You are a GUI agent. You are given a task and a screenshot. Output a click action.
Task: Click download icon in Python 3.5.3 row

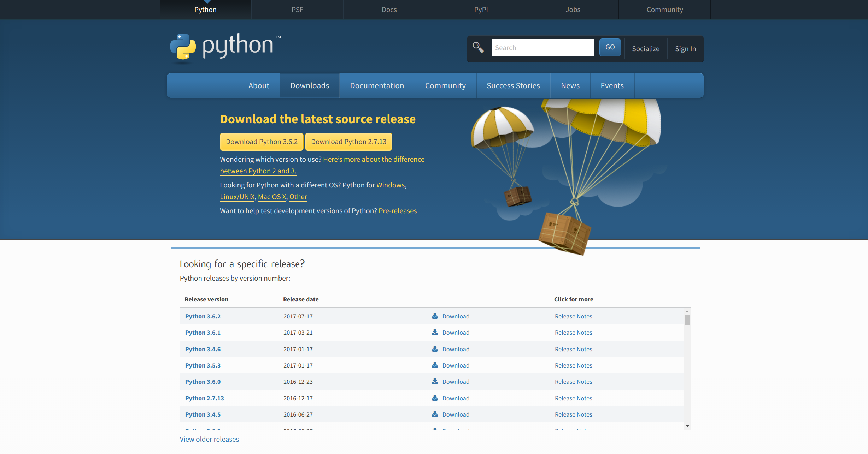[x=435, y=365]
